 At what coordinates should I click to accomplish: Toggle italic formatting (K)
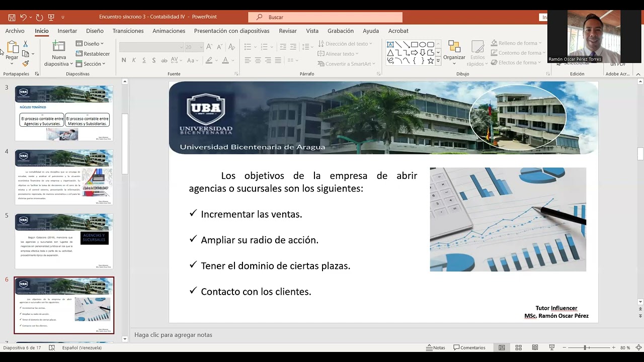click(x=134, y=60)
